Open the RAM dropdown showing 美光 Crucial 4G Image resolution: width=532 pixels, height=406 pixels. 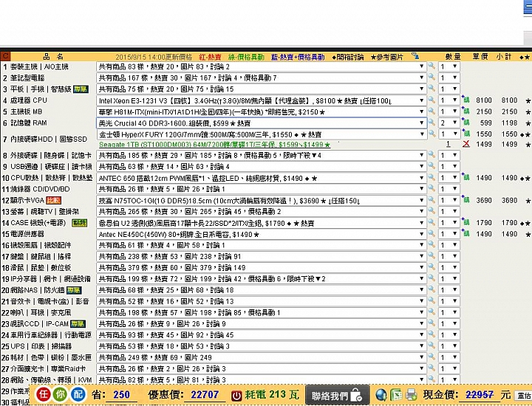point(262,123)
